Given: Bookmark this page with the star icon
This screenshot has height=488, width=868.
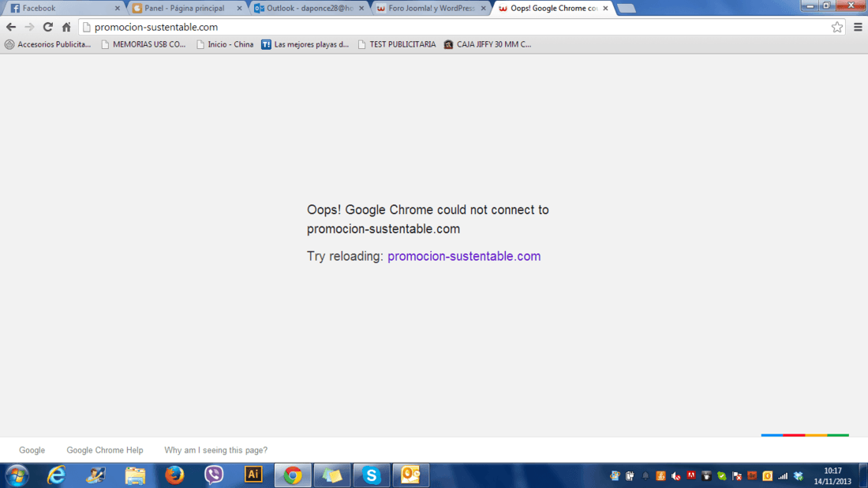Looking at the screenshot, I should coord(837,27).
